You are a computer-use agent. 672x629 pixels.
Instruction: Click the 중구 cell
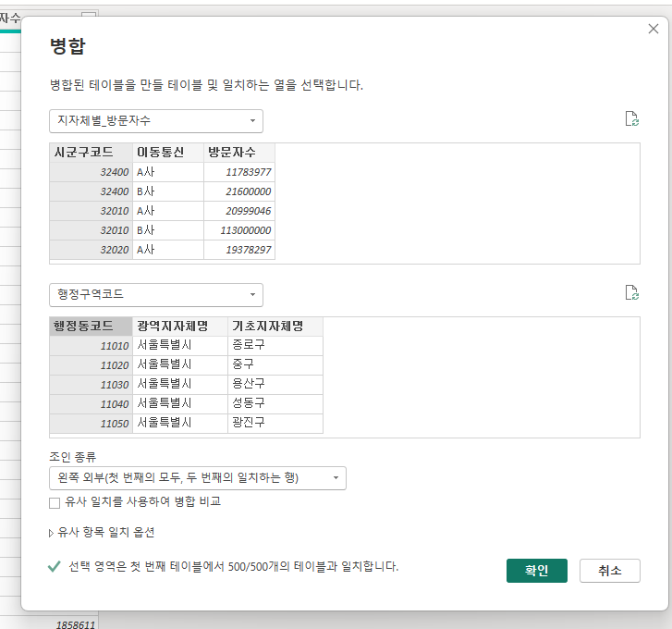click(275, 364)
